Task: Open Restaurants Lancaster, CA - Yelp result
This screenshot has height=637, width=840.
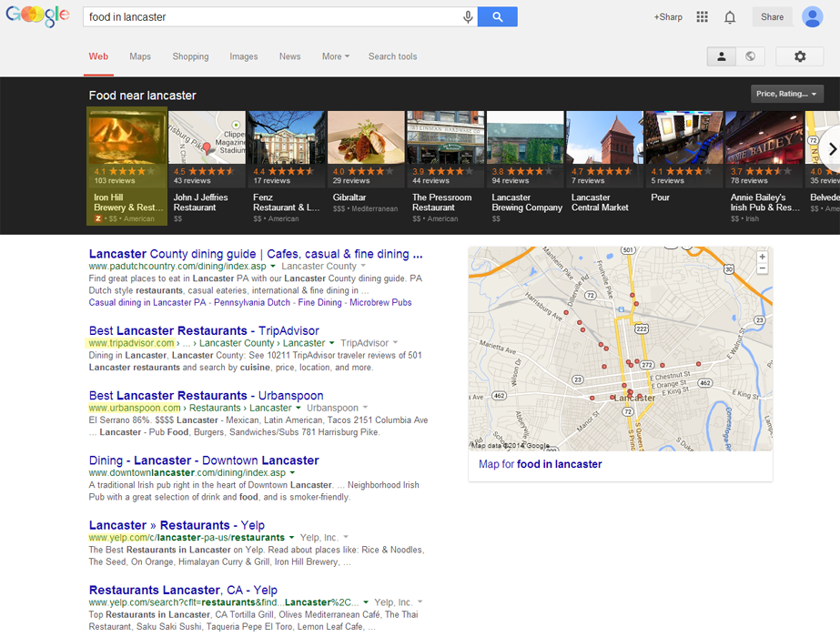Action: coord(183,591)
